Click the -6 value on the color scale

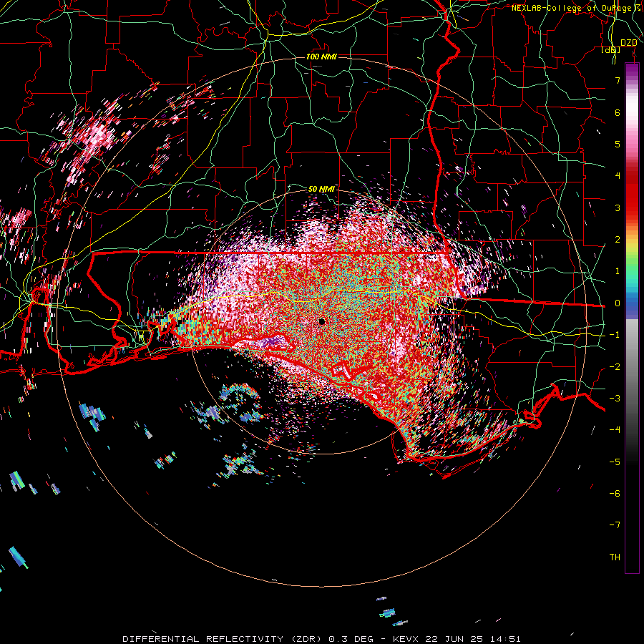[x=615, y=494]
